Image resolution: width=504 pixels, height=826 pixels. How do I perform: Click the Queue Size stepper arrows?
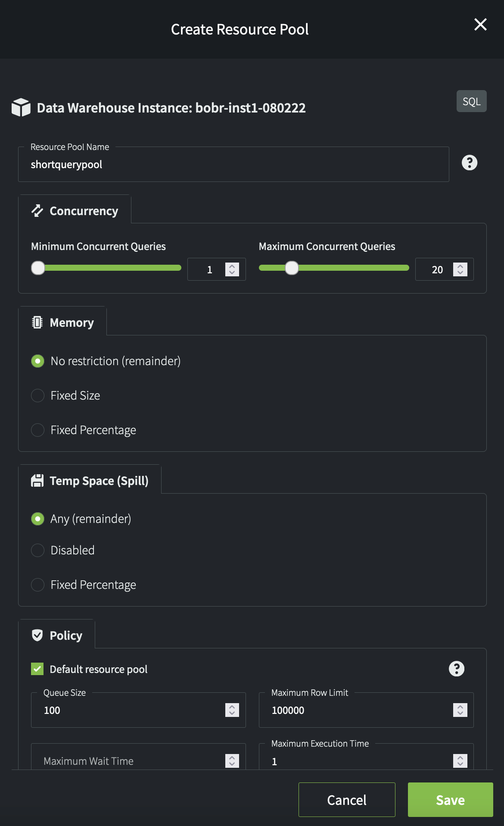(232, 710)
